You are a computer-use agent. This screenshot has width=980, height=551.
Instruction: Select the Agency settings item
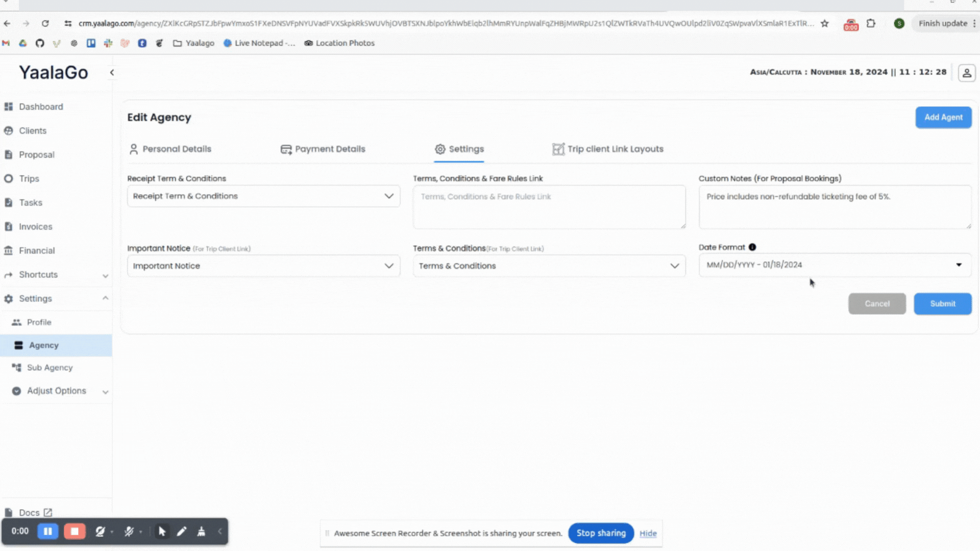click(x=56, y=345)
